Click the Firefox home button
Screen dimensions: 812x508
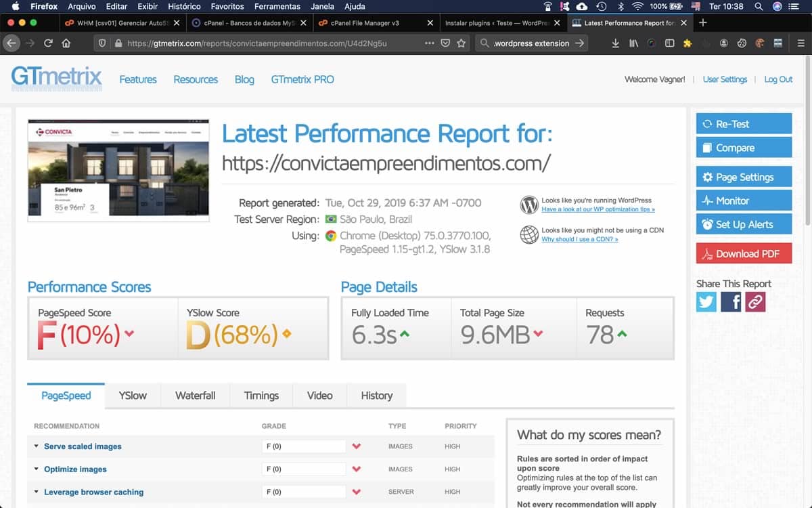click(66, 43)
